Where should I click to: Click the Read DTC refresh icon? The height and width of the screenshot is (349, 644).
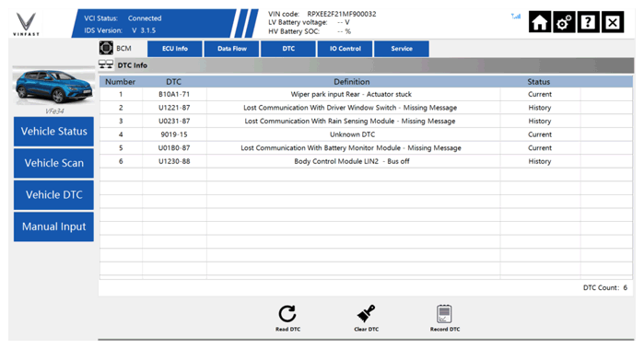[x=287, y=314]
